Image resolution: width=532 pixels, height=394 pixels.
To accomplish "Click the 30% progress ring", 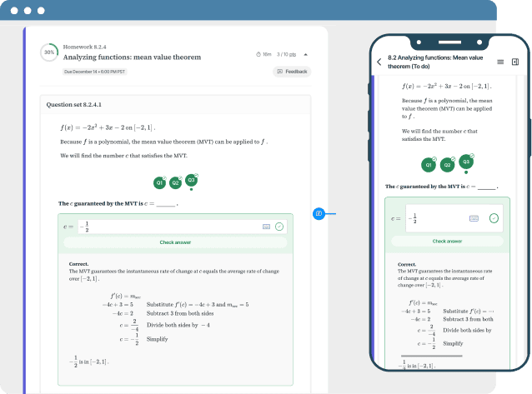I will coord(49,52).
